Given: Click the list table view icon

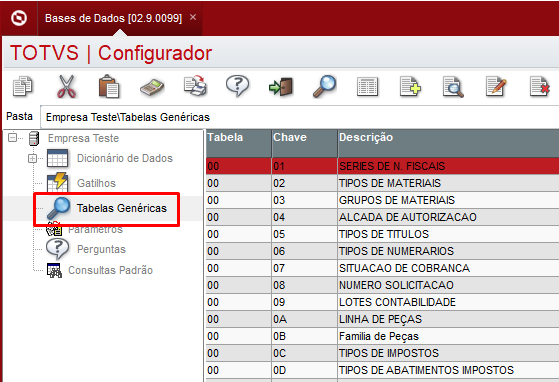Looking at the screenshot, I should coord(367,87).
